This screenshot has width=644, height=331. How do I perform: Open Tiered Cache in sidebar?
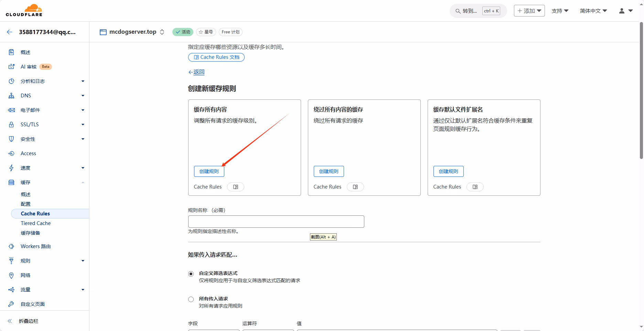(36, 223)
